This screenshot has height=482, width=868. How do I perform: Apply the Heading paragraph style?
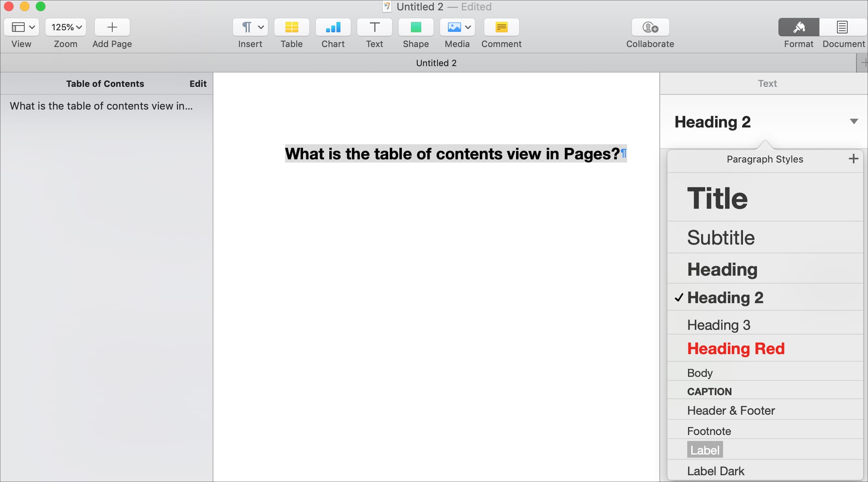[x=765, y=269]
